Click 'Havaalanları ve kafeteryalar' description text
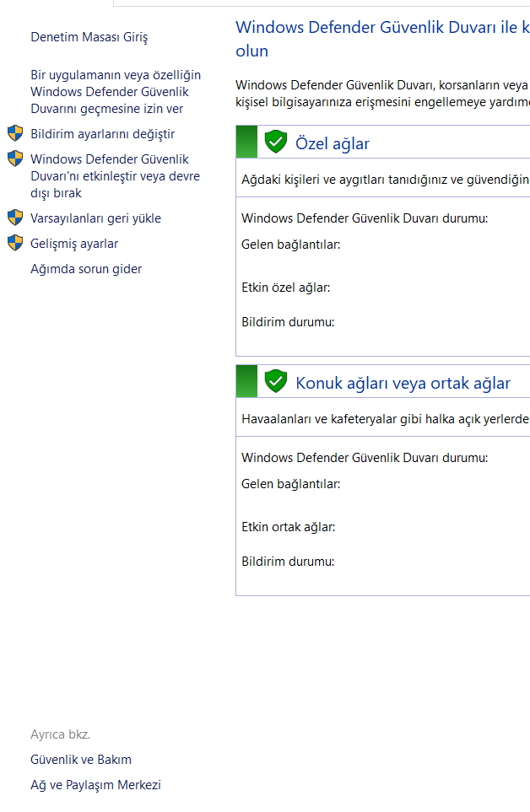Viewport: 530px width, 812px height. [386, 419]
